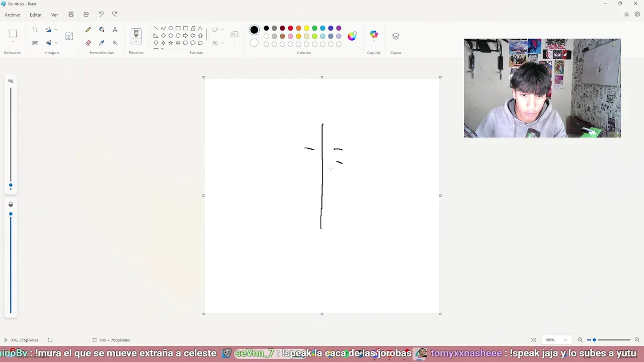Open the Archivo menu
This screenshot has height=362, width=644.
(x=13, y=15)
